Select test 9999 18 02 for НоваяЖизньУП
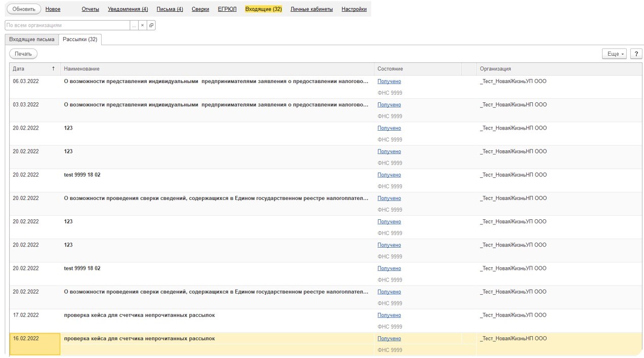644x358 pixels. click(x=82, y=268)
